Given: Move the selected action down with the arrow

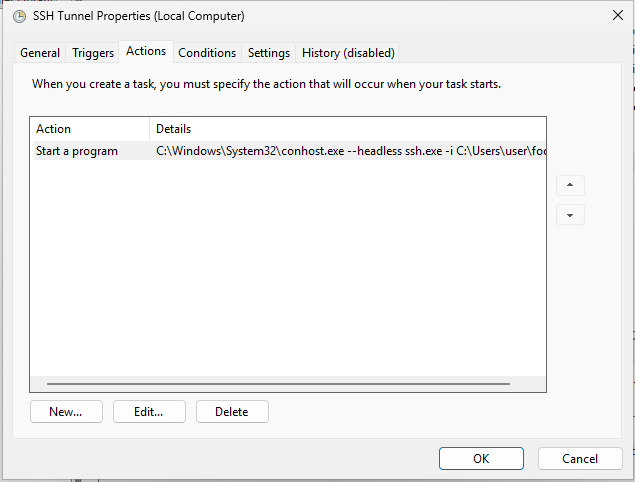Looking at the screenshot, I should (x=569, y=215).
